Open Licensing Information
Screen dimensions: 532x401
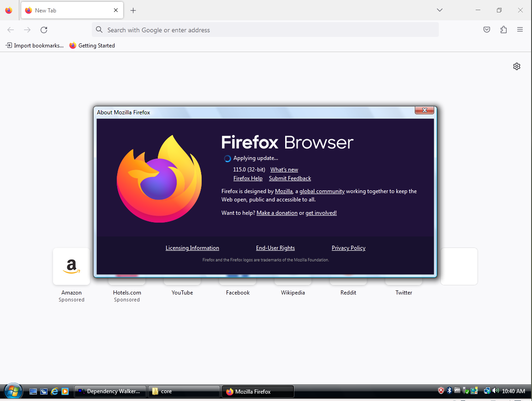tap(192, 248)
